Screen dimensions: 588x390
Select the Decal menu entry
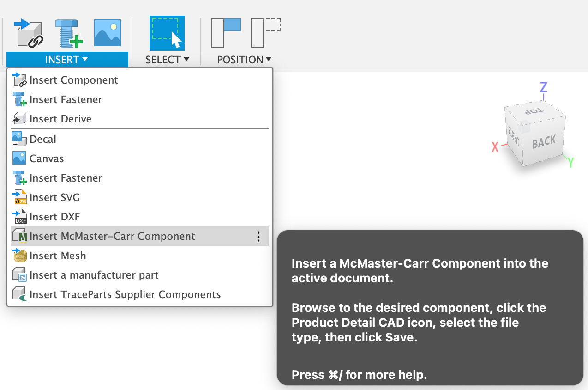point(43,140)
